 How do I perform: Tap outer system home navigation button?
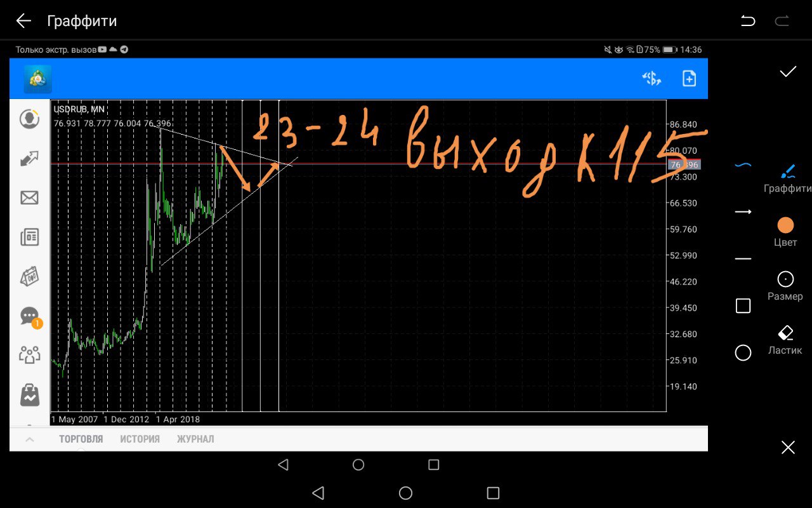pyautogui.click(x=405, y=493)
